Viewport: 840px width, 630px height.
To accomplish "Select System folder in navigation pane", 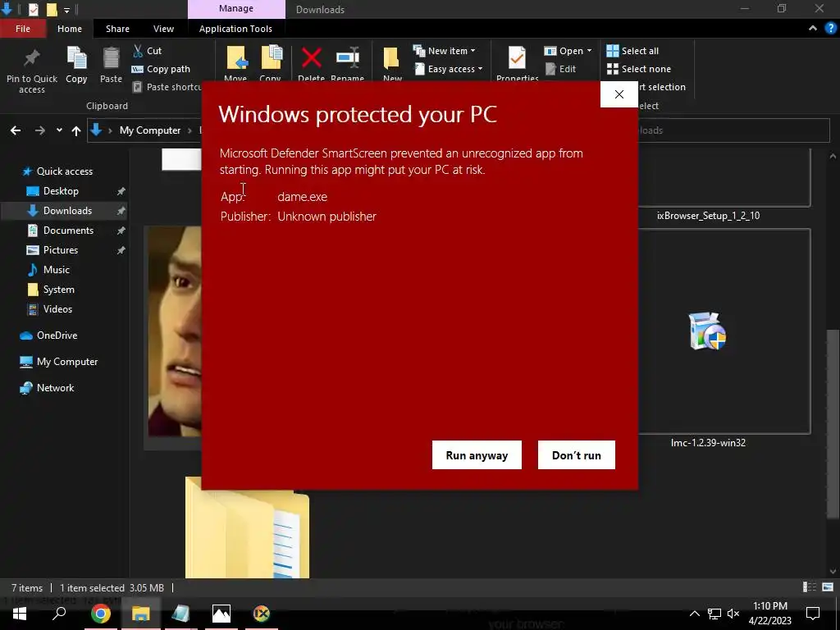I will pyautogui.click(x=58, y=290).
